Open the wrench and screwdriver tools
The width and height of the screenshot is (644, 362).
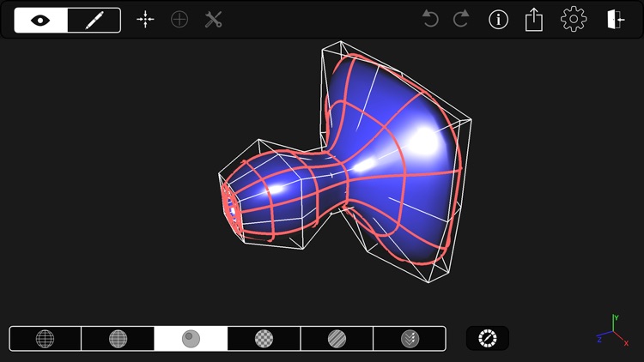click(x=214, y=20)
